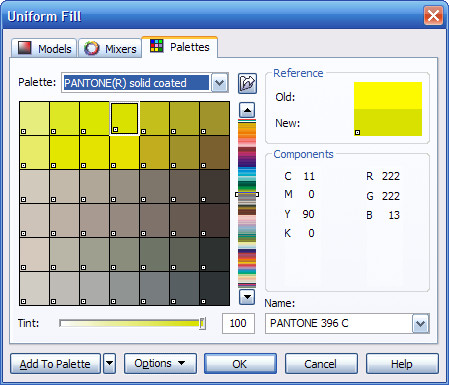Expand the Palette dropdown list
The width and height of the screenshot is (449, 385).
(x=219, y=82)
